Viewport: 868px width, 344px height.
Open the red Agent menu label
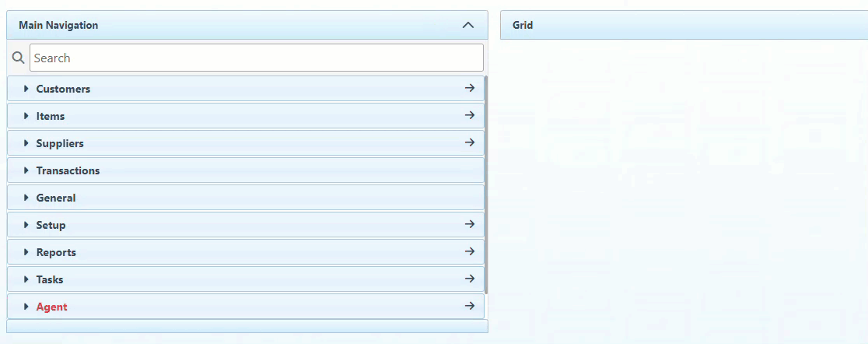pyautogui.click(x=51, y=307)
